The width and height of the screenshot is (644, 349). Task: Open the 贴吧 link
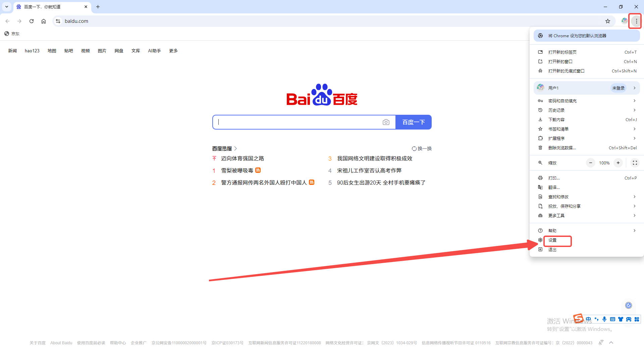pos(69,51)
